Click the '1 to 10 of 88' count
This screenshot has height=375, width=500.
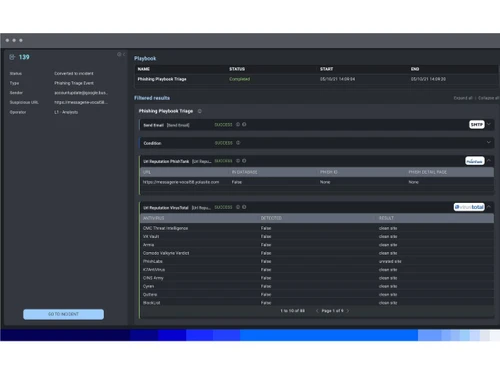[x=292, y=311]
